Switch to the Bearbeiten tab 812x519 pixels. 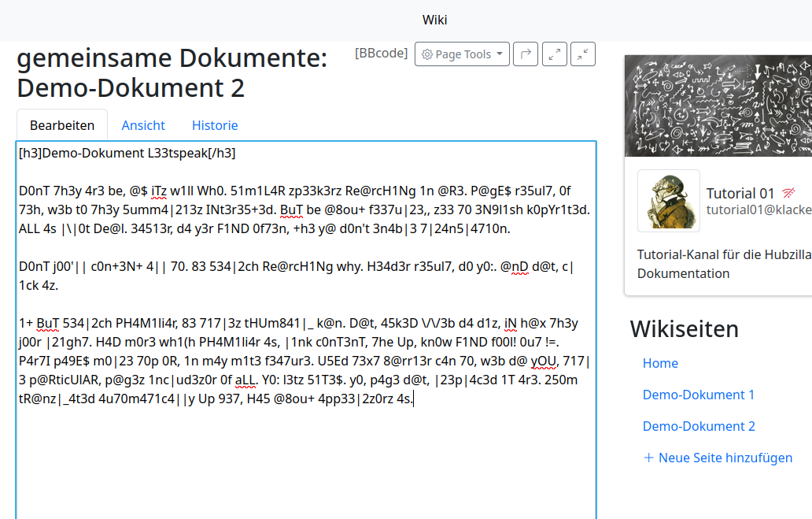coord(62,125)
